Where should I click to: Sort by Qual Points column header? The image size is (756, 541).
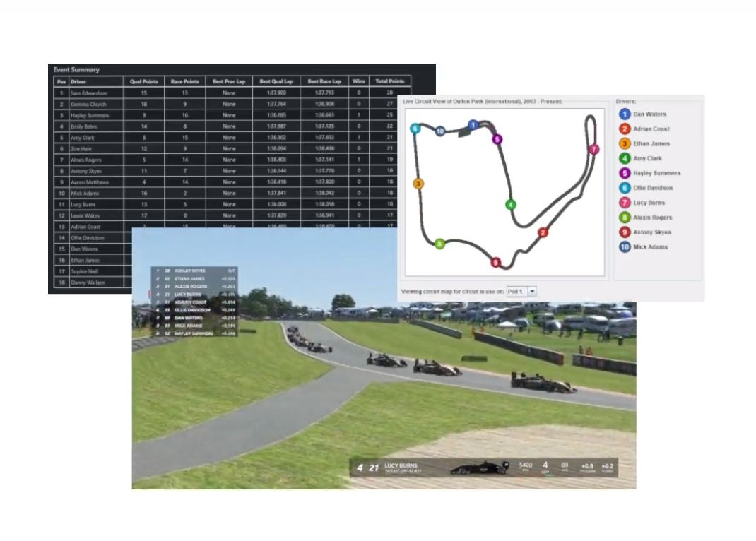click(x=143, y=81)
